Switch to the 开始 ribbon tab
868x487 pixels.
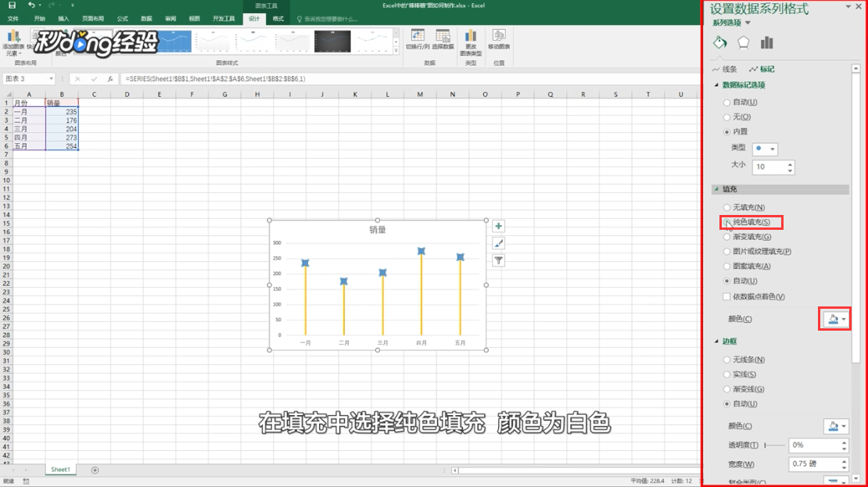point(39,19)
